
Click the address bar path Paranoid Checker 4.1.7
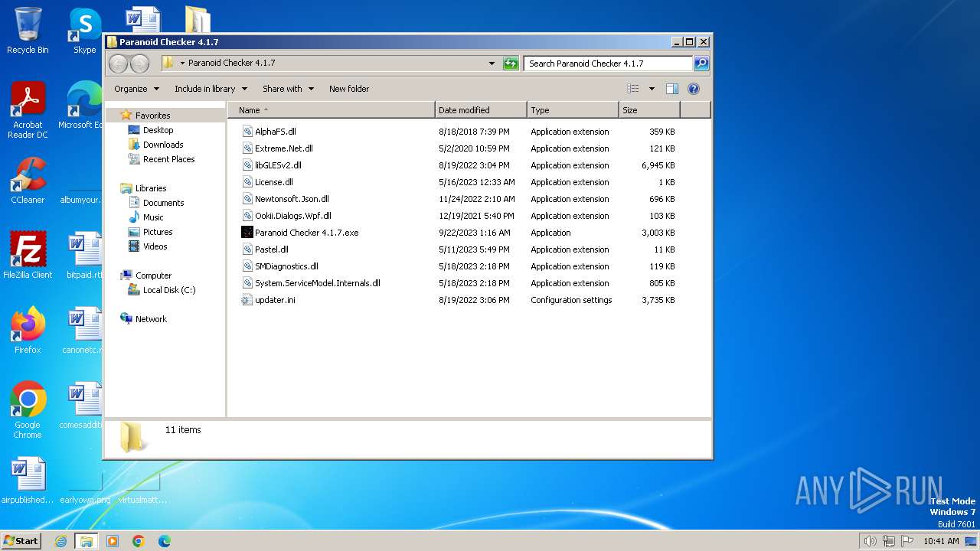[x=231, y=64]
